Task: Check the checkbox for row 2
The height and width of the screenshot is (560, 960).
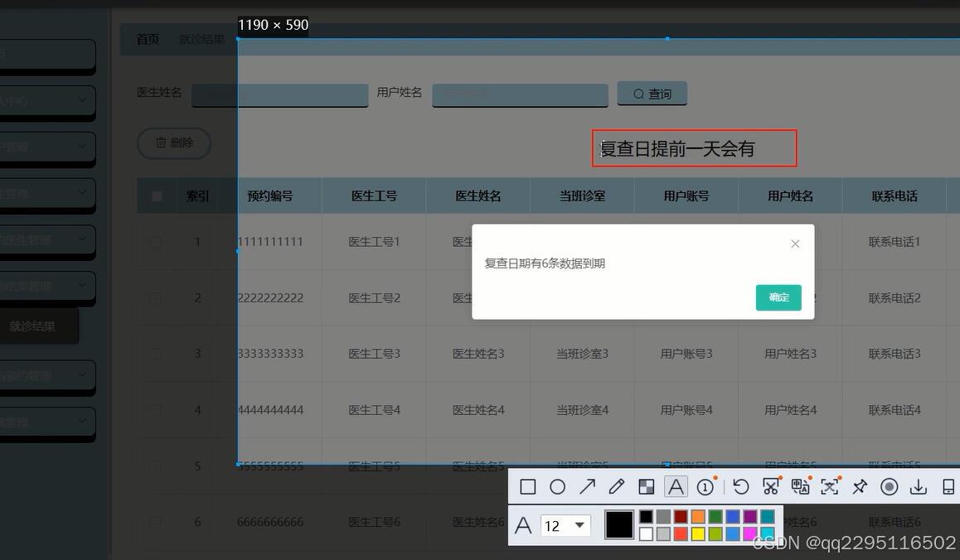Action: tap(157, 298)
